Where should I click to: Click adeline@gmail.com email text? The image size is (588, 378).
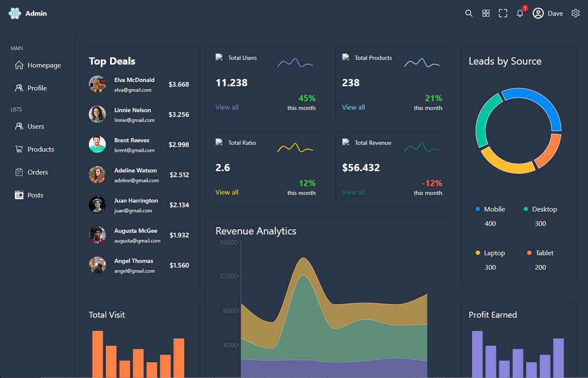pyautogui.click(x=136, y=181)
